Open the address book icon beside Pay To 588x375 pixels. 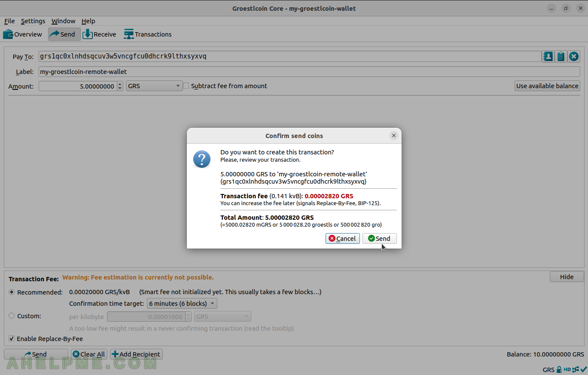[x=548, y=56]
